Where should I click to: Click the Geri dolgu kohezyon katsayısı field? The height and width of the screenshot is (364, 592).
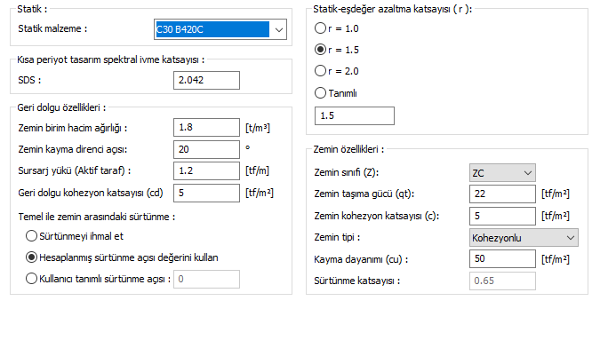click(206, 193)
